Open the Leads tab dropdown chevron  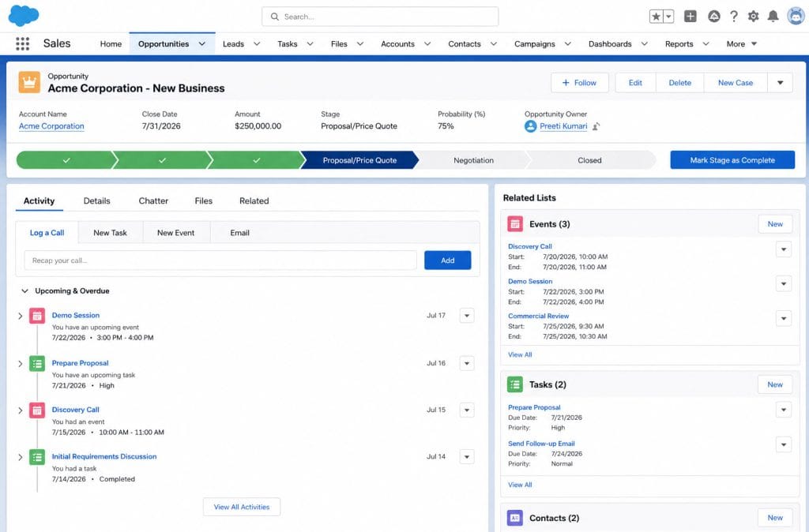pos(257,44)
